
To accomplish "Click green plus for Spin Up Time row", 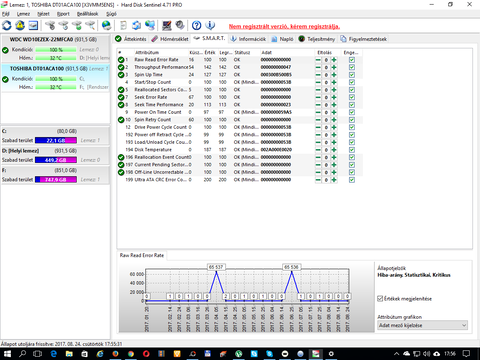I will [334, 75].
